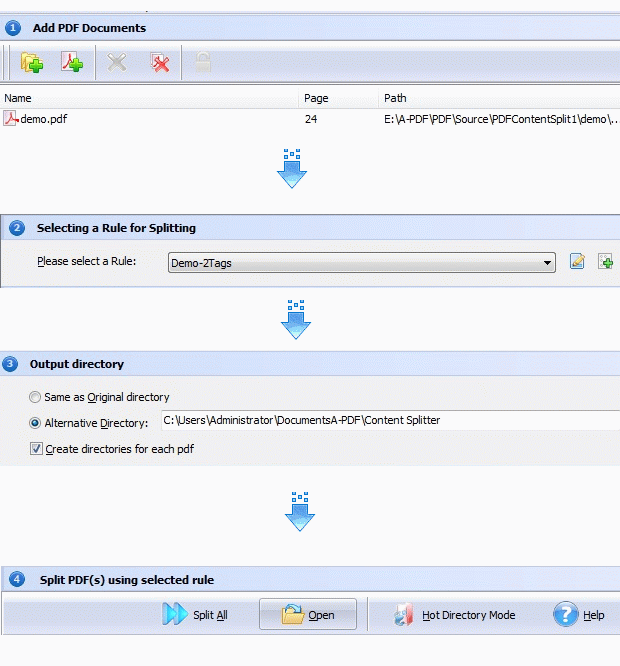Click the add PDF file icon

tap(72, 62)
